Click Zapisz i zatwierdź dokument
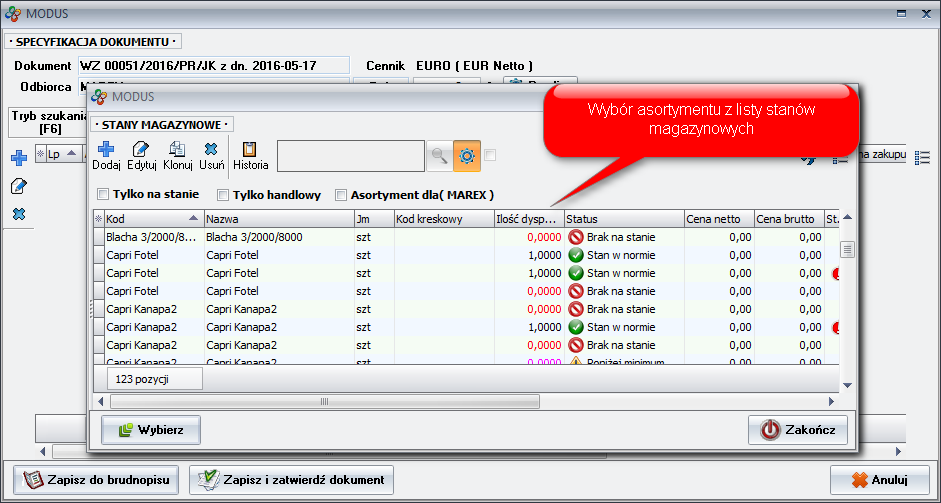Screen dimensions: 941x503 click(x=291, y=480)
